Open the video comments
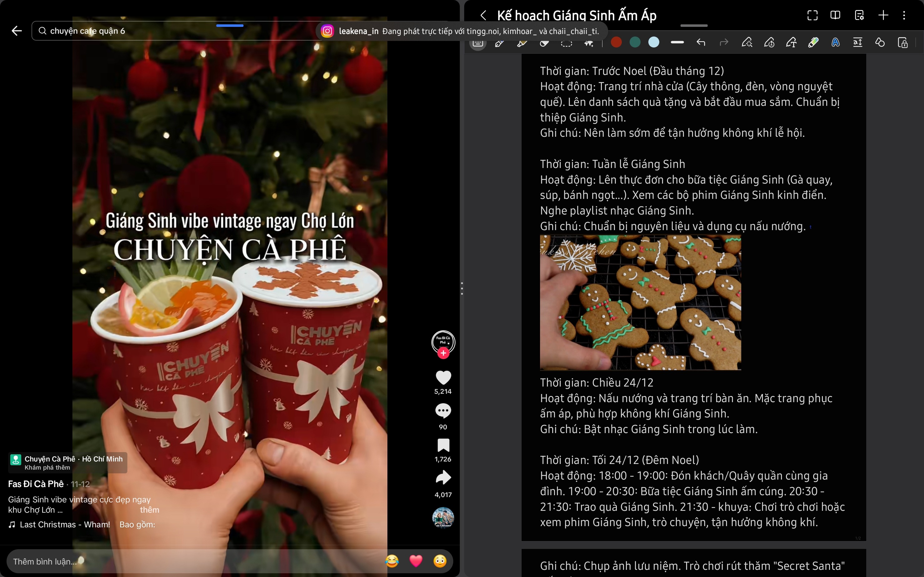This screenshot has width=924, height=577. point(443,411)
